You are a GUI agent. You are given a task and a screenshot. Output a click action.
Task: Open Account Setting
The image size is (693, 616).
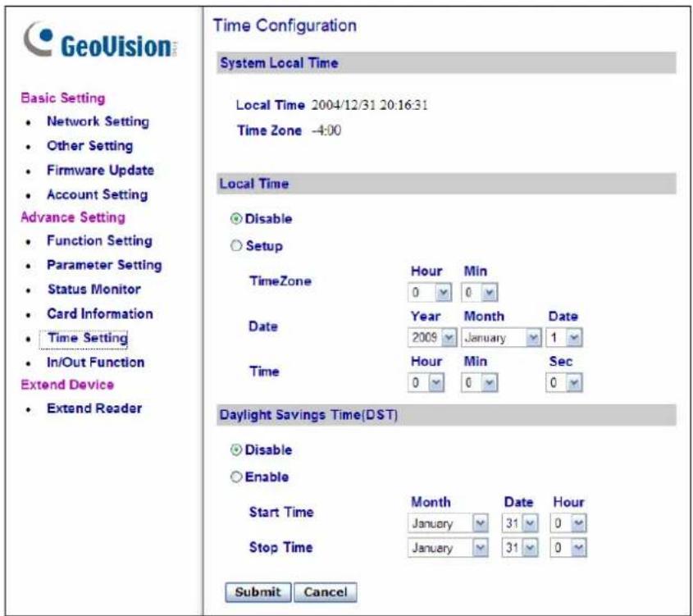(x=98, y=194)
